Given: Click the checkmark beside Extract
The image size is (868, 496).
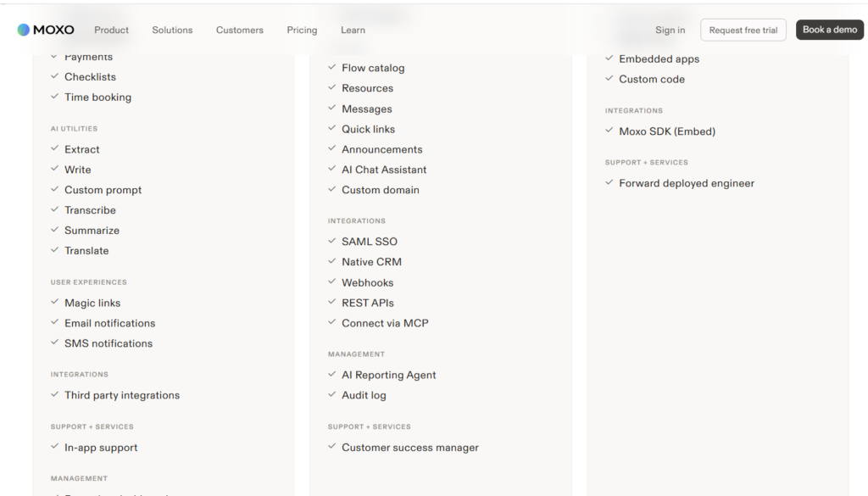Looking at the screenshot, I should (x=55, y=148).
